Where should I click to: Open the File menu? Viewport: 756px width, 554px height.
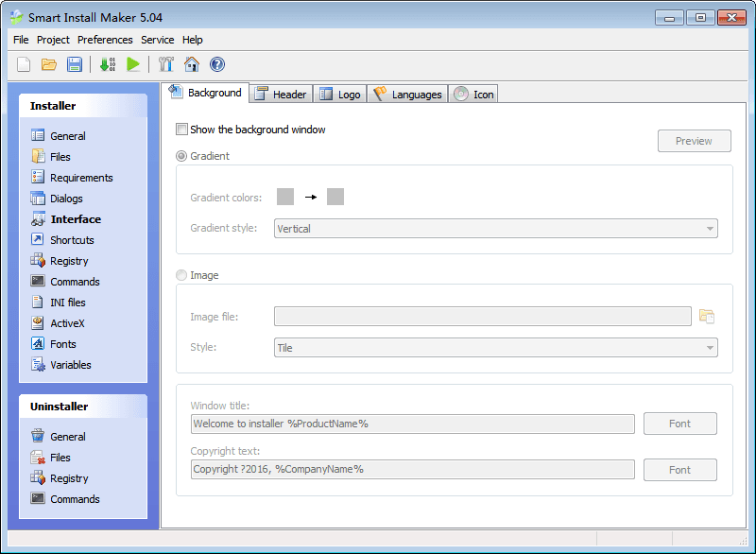[21, 40]
